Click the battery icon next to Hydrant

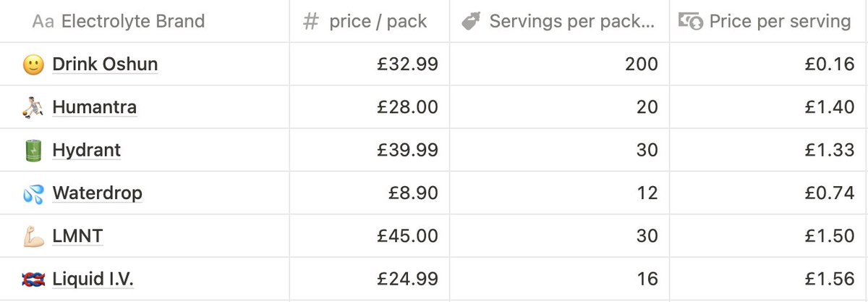[33, 150]
